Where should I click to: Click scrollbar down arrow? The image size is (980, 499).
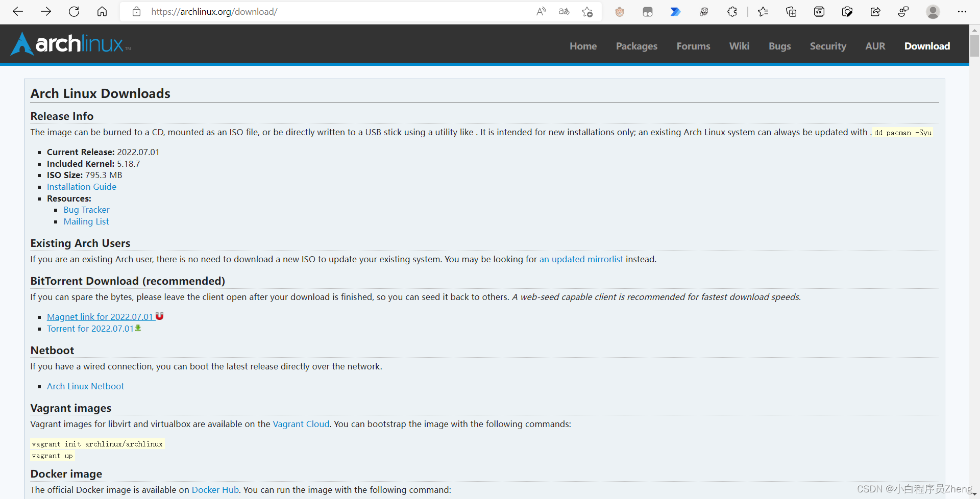coord(974,494)
